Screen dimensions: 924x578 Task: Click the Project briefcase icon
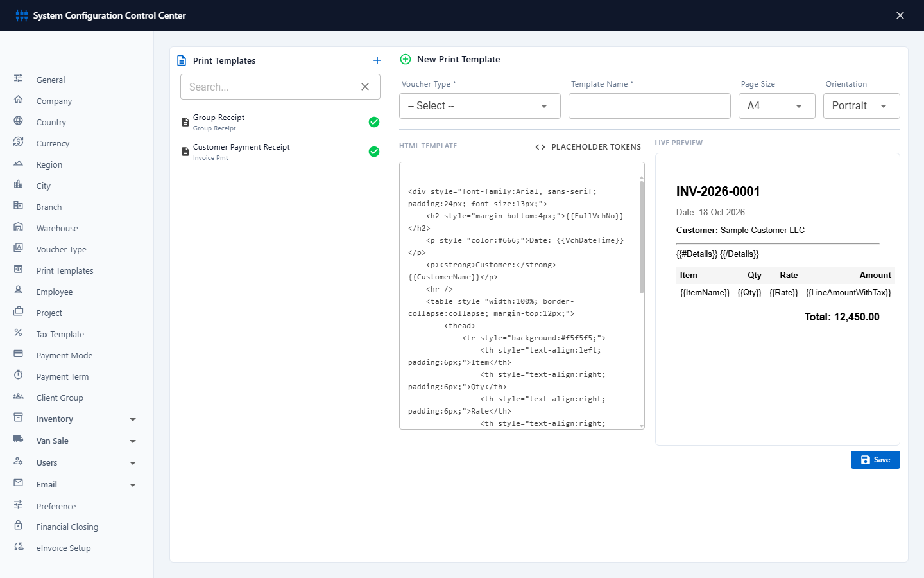click(x=18, y=311)
